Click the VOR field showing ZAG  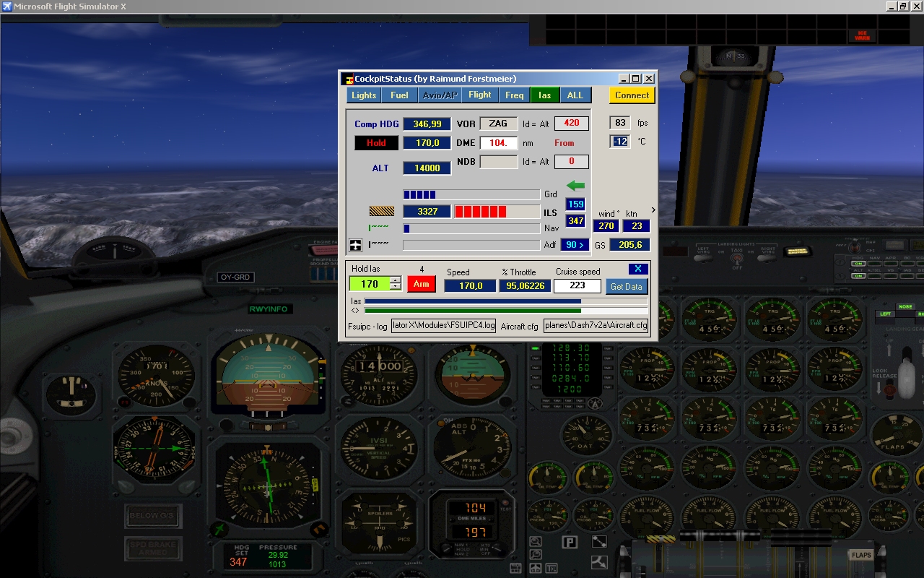(499, 124)
